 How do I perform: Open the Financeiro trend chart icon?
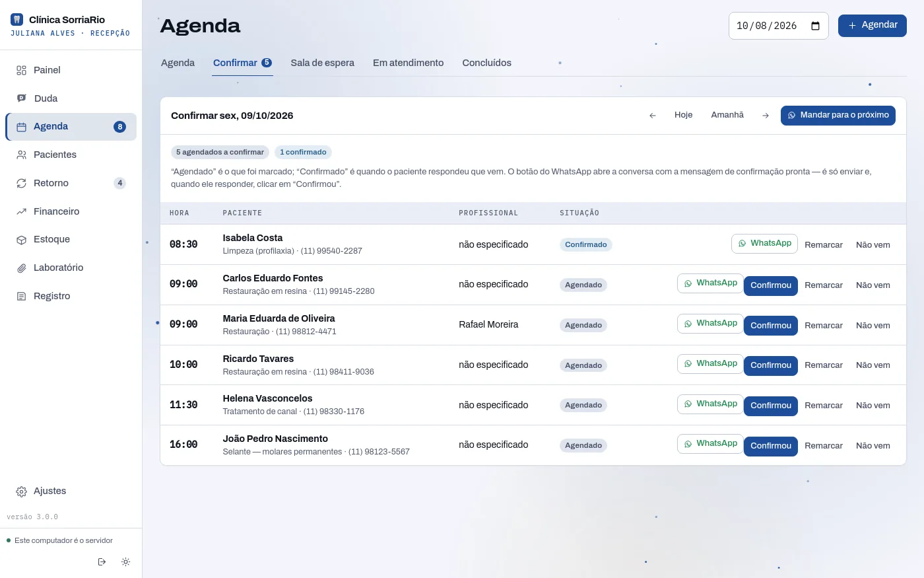[21, 211]
